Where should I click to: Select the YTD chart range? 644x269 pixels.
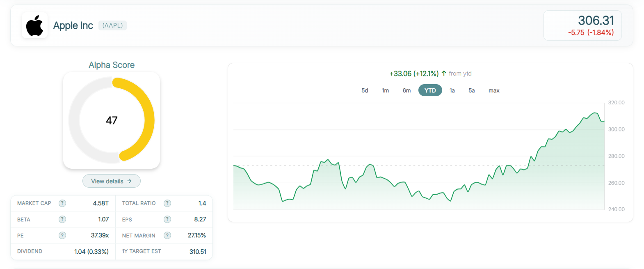point(430,90)
